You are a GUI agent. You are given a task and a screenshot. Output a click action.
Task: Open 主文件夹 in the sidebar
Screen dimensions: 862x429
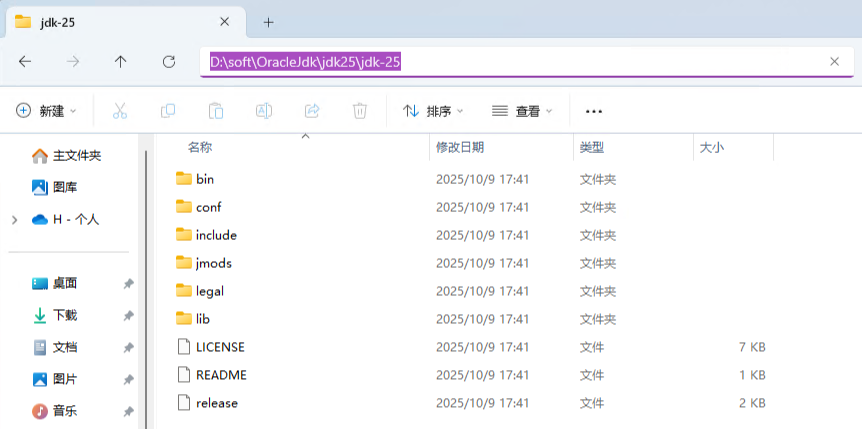click(67, 156)
